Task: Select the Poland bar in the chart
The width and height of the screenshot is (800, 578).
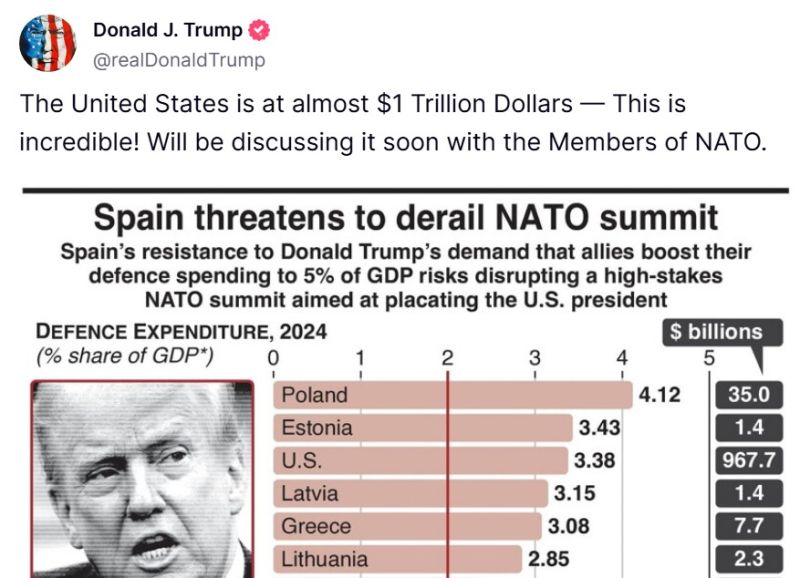Action: coord(453,395)
